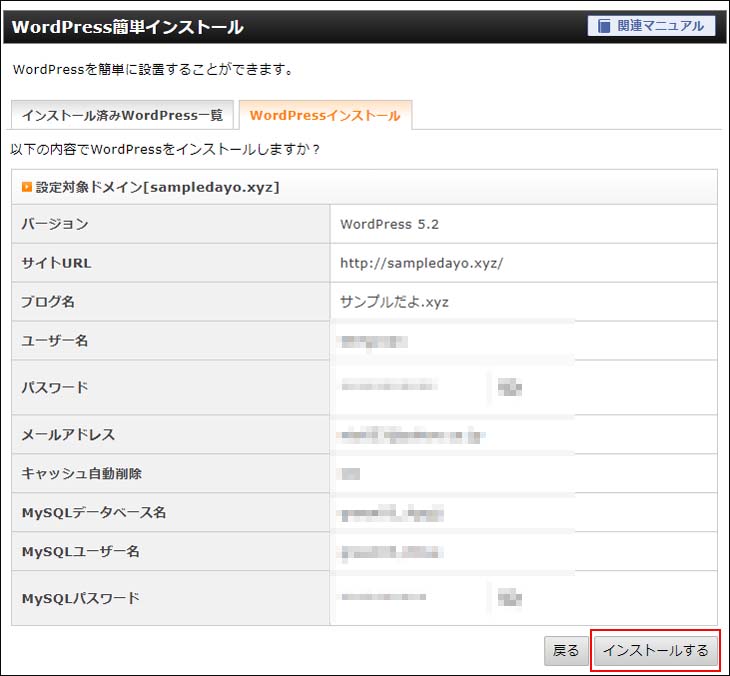This screenshot has height=676, width=730.
Task: Click the メールアドレス row label
Action: (x=68, y=435)
